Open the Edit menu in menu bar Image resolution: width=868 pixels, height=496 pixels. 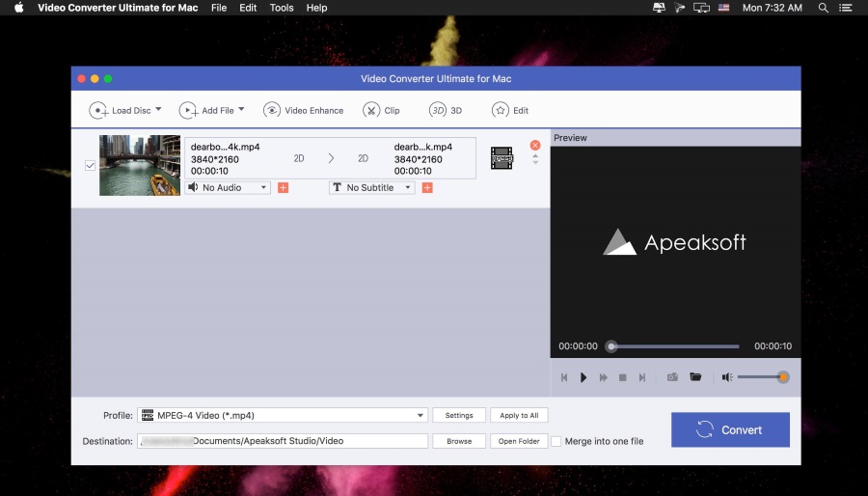(x=248, y=8)
